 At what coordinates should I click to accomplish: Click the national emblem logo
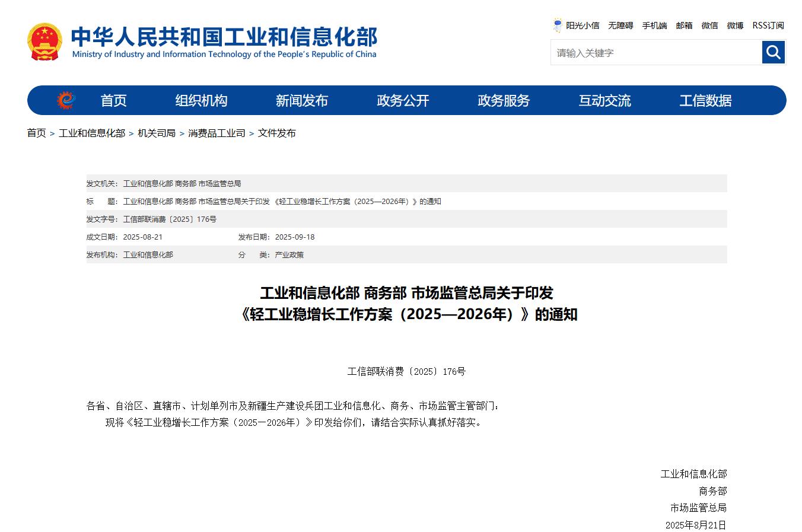click(44, 42)
